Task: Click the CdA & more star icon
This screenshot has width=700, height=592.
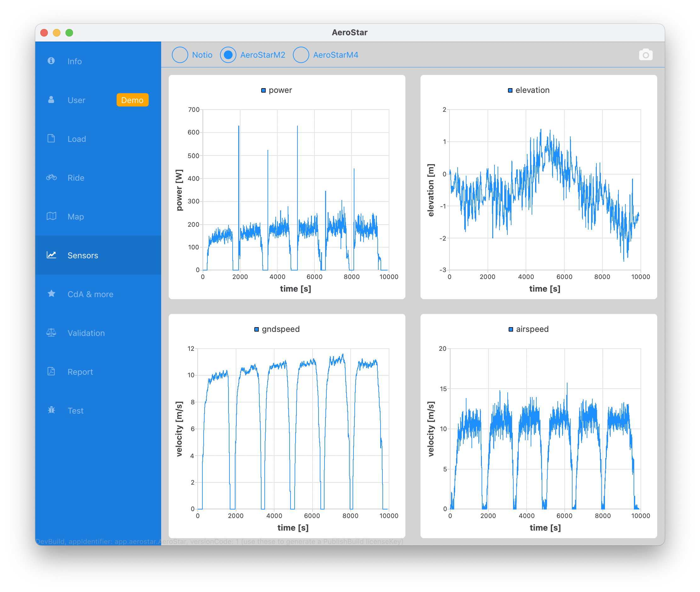Action: (51, 294)
